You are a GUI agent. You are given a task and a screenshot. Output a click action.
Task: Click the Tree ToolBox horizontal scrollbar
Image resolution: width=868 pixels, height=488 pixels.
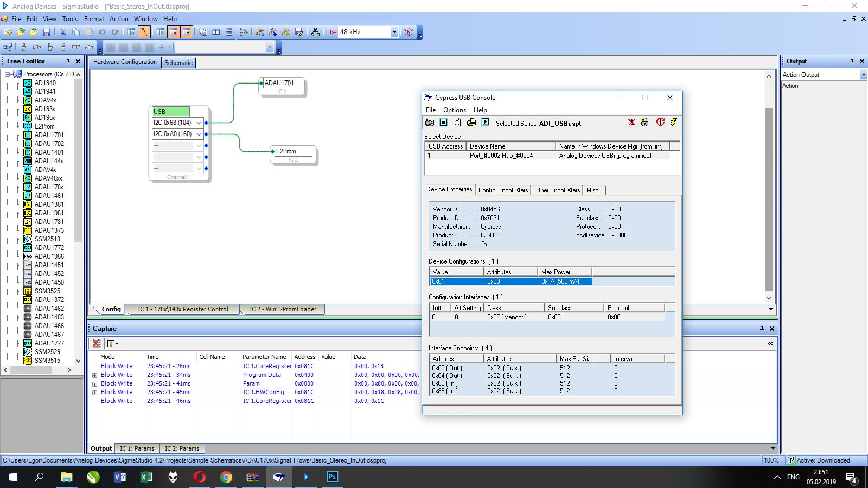click(x=31, y=370)
